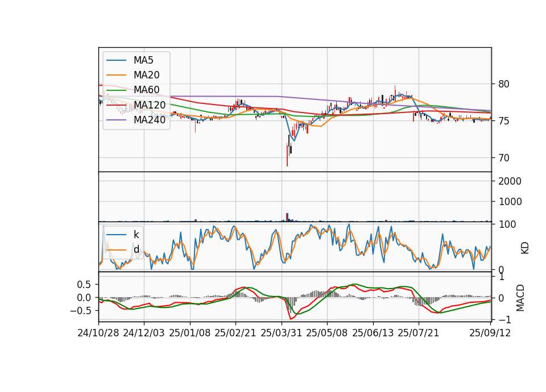Click the tallest volume spike bar
This screenshot has width=546, height=392.
coord(287,217)
